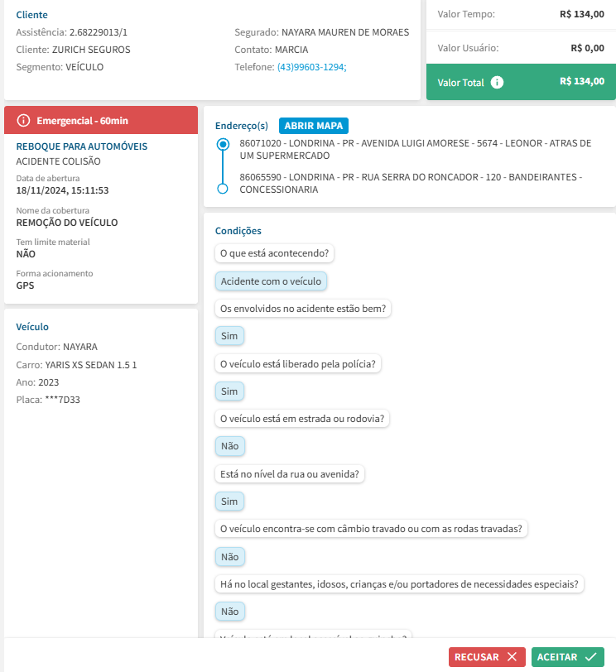This screenshot has width=616, height=672.
Task: Click Não answer under 'estrada ou rodovia'
Action: pyautogui.click(x=229, y=446)
